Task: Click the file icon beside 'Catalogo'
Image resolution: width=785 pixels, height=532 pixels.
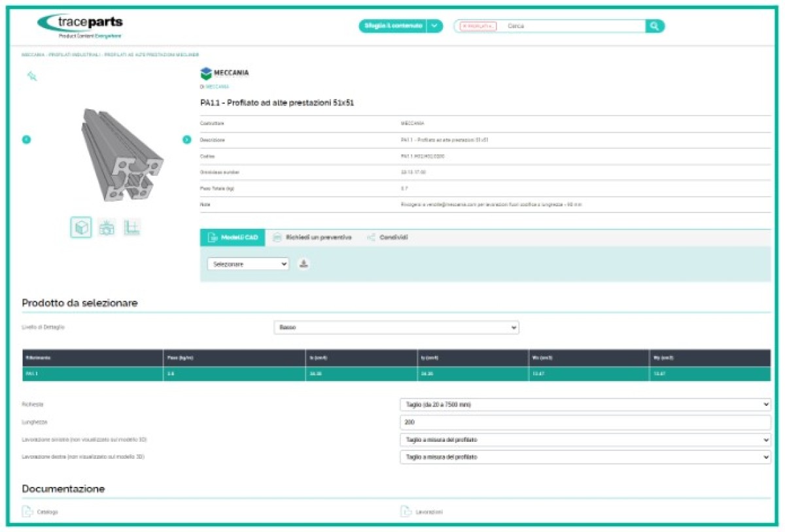Action: 27,511
